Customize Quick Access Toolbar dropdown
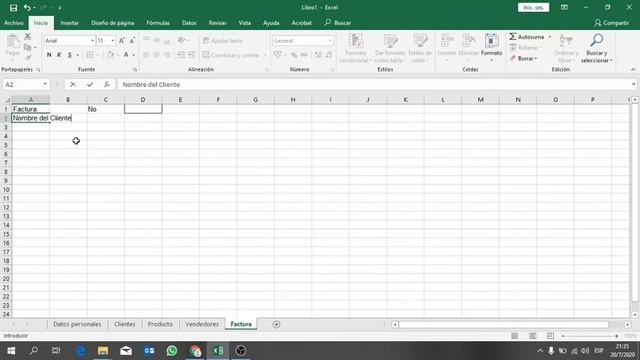 tap(60, 8)
